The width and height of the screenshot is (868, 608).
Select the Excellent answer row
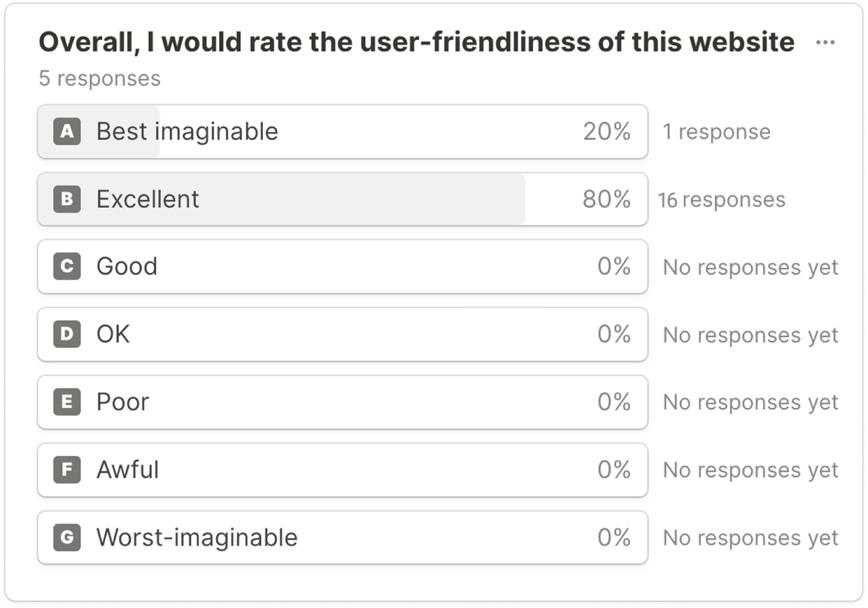click(x=342, y=199)
